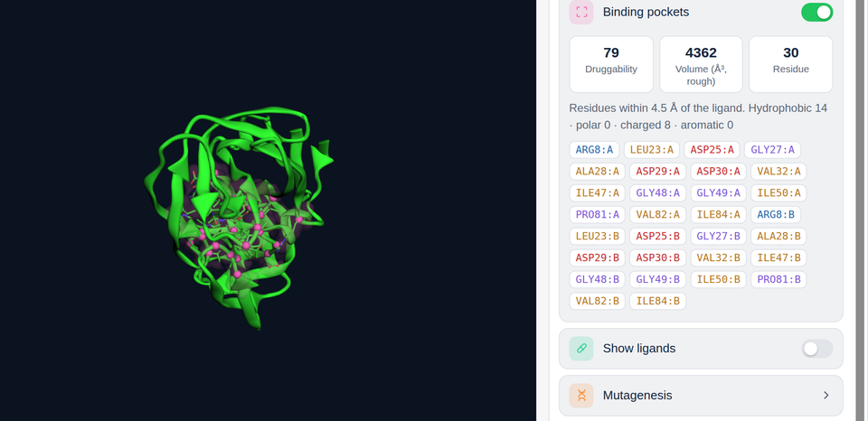
Task: Pick the ASP30:B residue tag
Action: click(x=657, y=257)
